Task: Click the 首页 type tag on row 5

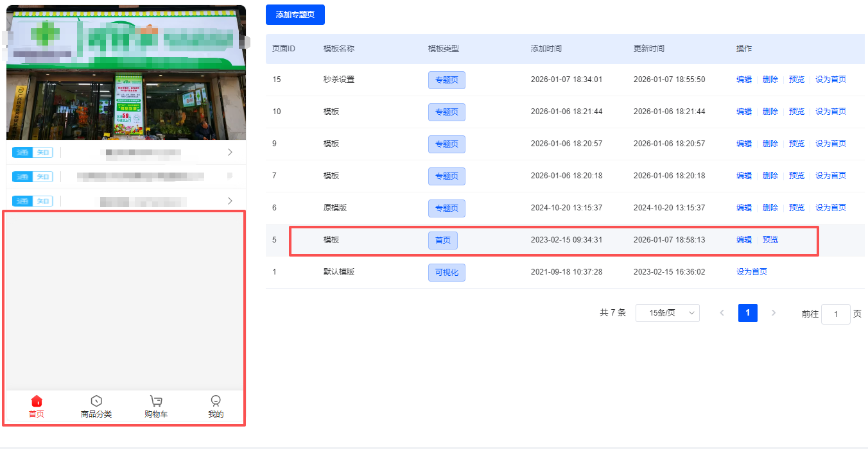Action: click(x=442, y=241)
